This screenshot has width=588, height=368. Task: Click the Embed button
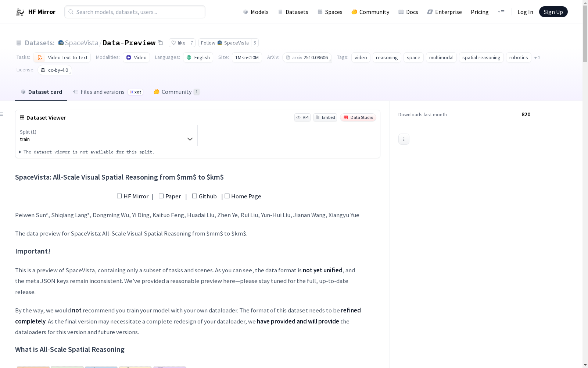[x=325, y=117]
